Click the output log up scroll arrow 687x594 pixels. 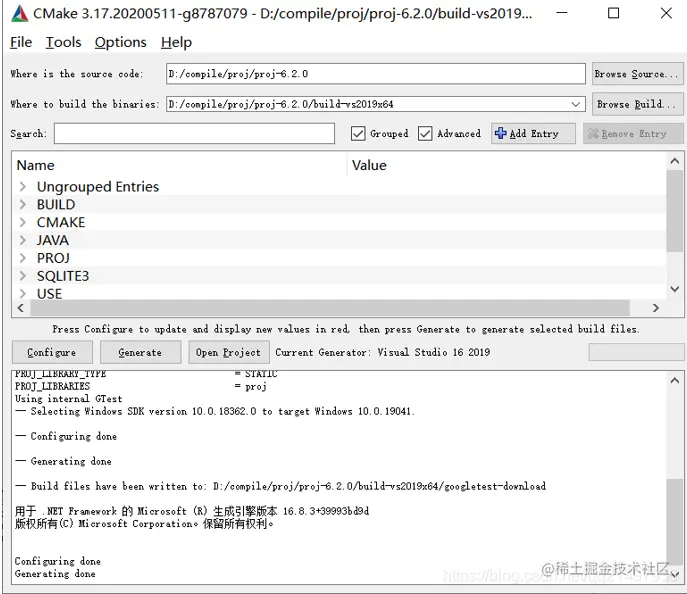pyautogui.click(x=675, y=381)
